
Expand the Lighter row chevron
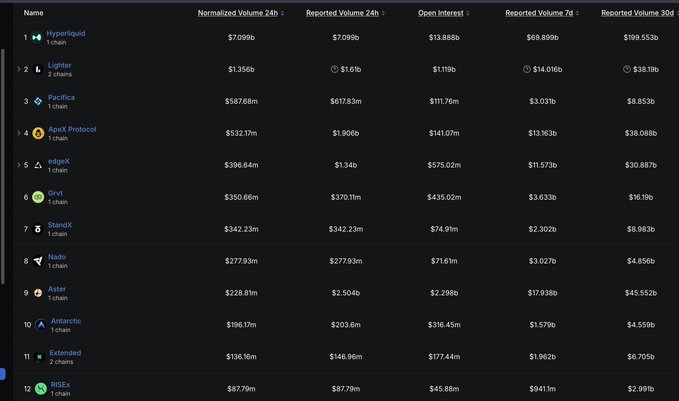click(x=19, y=69)
